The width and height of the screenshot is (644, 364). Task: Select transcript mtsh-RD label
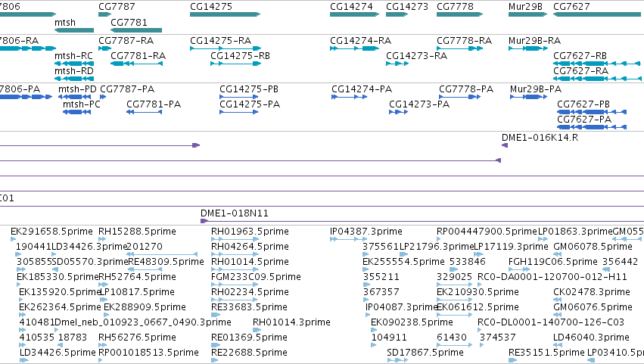tap(74, 71)
